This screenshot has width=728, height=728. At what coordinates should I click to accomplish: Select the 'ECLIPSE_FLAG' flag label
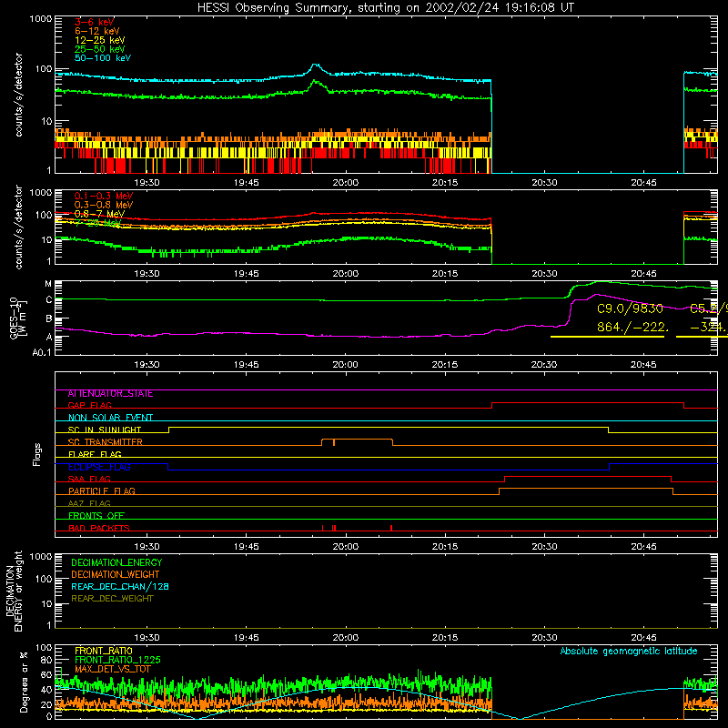point(99,467)
